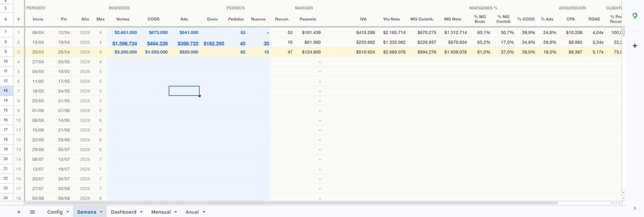Open the all sheets list menu
The height and width of the screenshot is (217, 644).
click(x=32, y=212)
